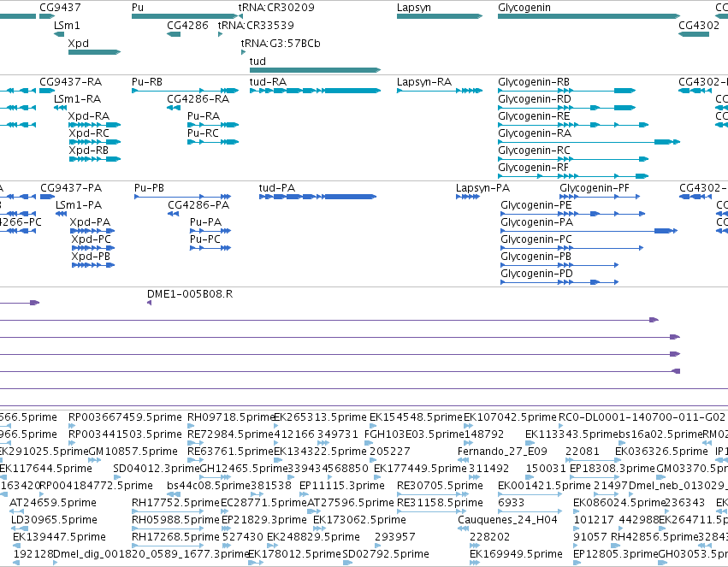Select the tud-PA protein label
The height and width of the screenshot is (567, 728).
tap(277, 188)
